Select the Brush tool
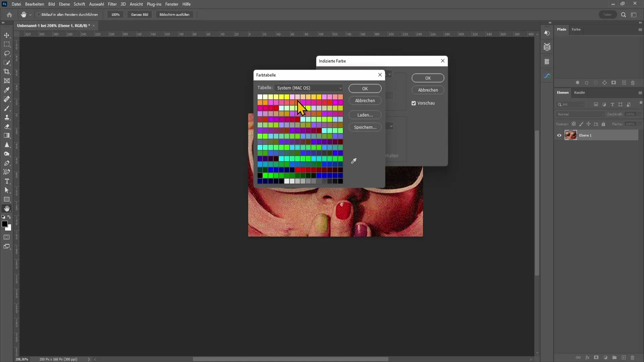The height and width of the screenshot is (362, 644). (x=7, y=108)
